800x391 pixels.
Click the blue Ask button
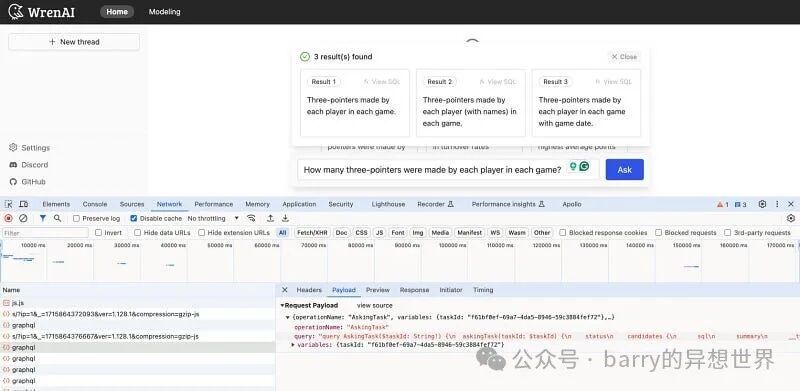[624, 169]
